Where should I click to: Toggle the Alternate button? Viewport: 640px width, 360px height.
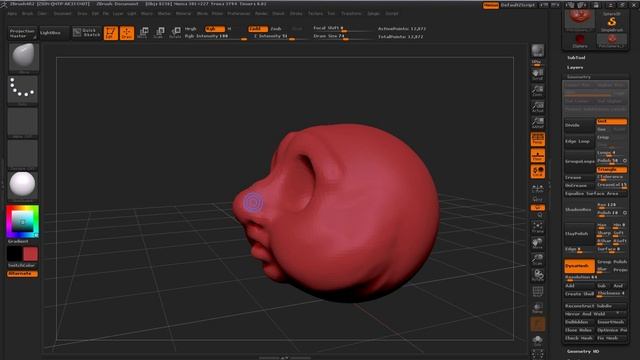click(22, 274)
